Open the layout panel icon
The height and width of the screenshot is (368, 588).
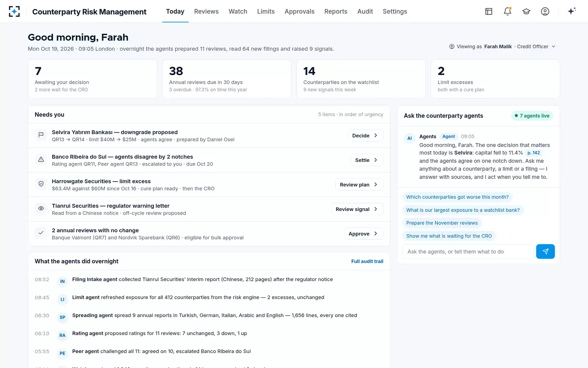click(x=489, y=11)
